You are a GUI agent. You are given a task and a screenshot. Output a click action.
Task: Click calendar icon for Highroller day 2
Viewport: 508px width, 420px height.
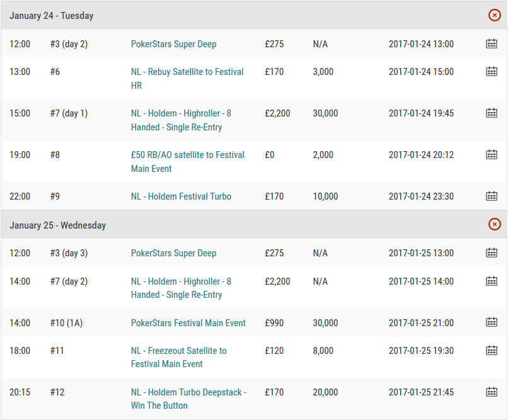[492, 281]
